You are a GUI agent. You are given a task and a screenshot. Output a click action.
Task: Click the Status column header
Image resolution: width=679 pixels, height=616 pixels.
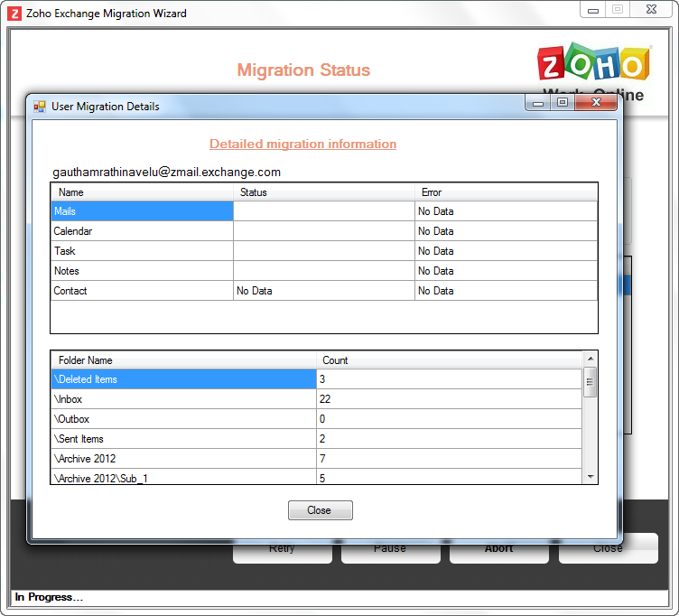[x=323, y=191]
